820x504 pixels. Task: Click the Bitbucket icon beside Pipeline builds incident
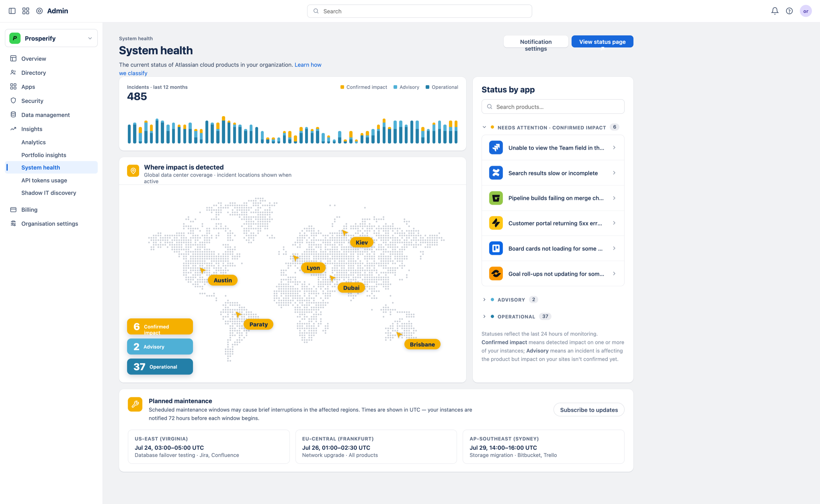(496, 198)
